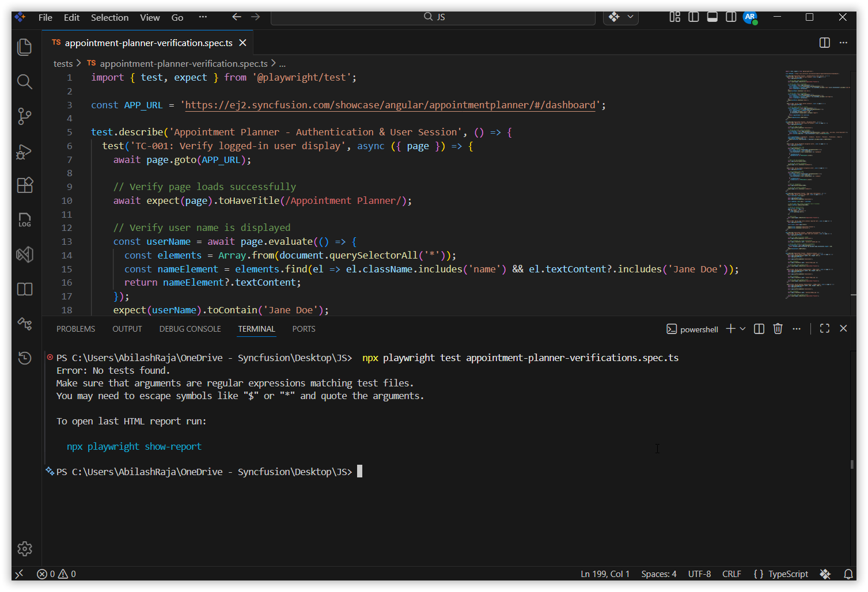868x592 pixels.
Task: Open new terminal launch profile dropdown
Action: [743, 328]
